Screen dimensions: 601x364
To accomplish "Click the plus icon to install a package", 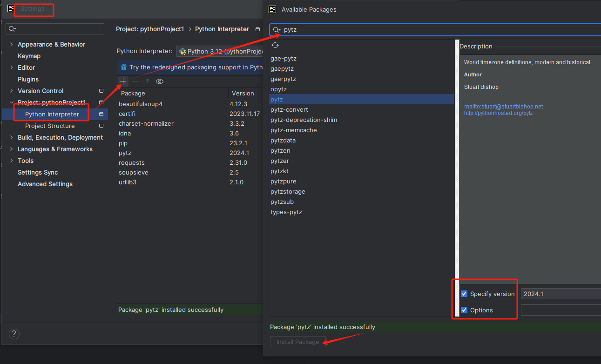I will click(x=123, y=81).
